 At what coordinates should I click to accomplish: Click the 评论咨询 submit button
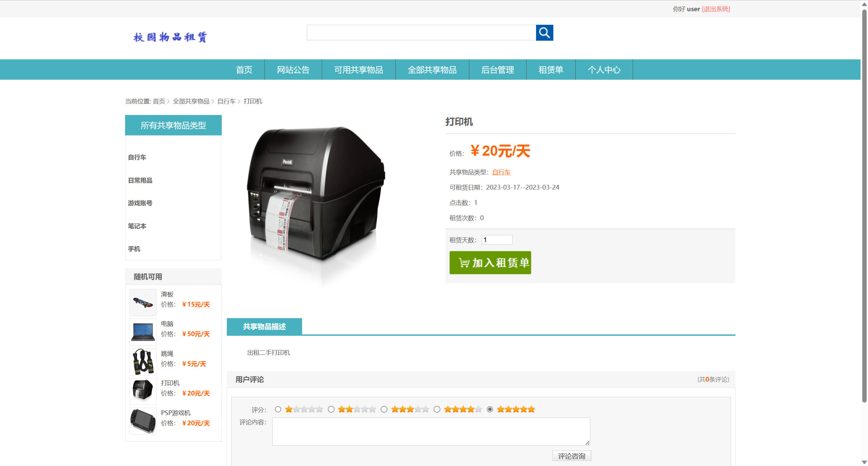point(572,456)
